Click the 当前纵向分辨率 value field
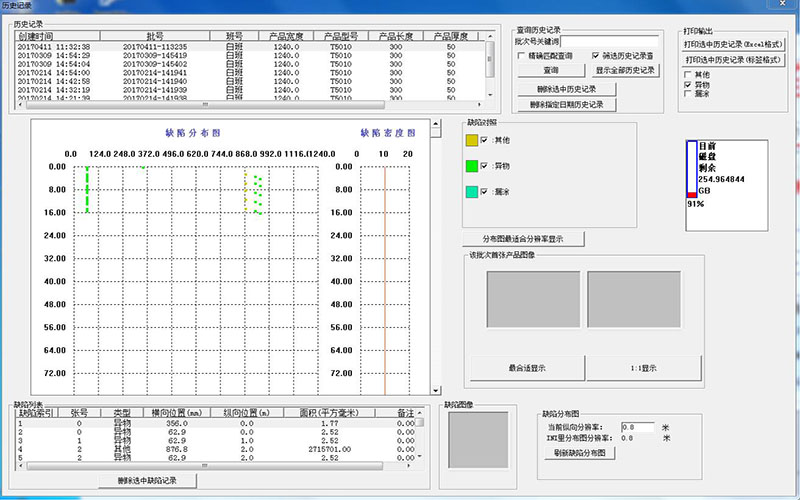This screenshot has width=800, height=500. (638, 427)
